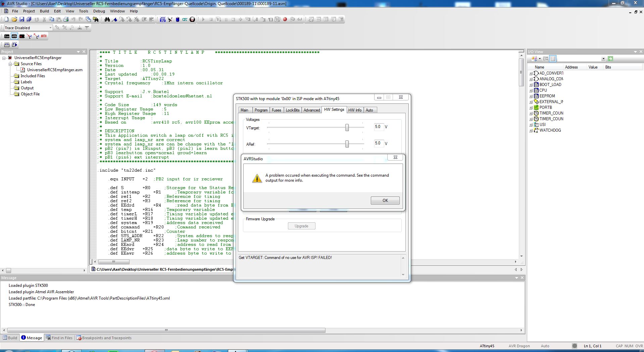The width and height of the screenshot is (644, 352).
Task: Create a new file via toolbar icon
Action: click(6, 19)
